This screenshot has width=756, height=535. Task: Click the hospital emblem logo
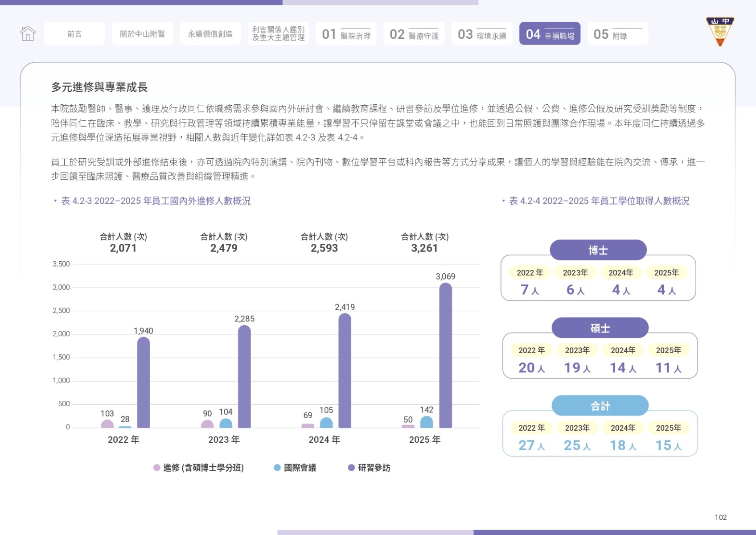[x=720, y=32]
